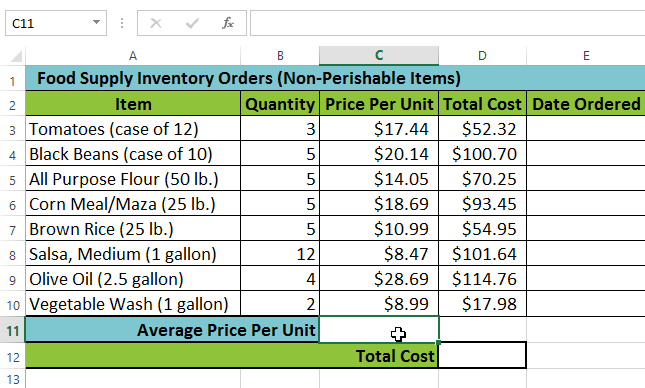The width and height of the screenshot is (645, 388).
Task: Select row 12 header
Action: [x=12, y=355]
